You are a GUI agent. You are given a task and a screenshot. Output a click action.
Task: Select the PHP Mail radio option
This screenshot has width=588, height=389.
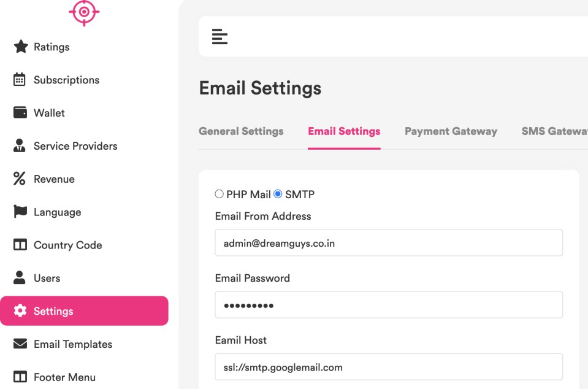coord(219,194)
